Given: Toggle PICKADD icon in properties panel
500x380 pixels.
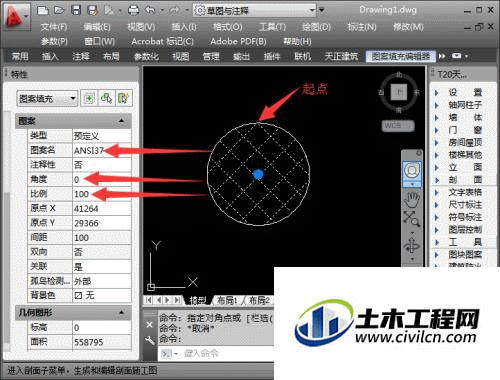Looking at the screenshot, I should [x=89, y=98].
